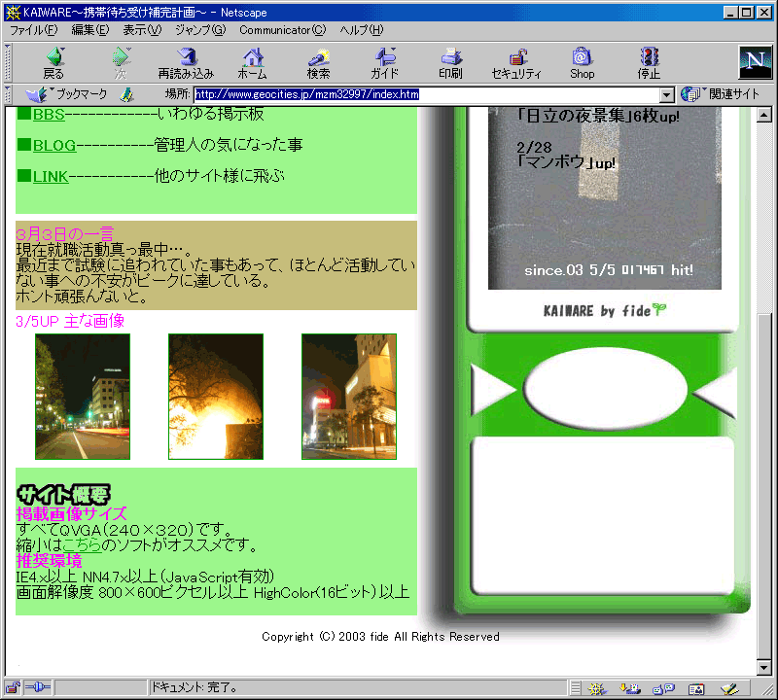
Task: Click the 3月3日の一言 heading
Action: [65, 233]
